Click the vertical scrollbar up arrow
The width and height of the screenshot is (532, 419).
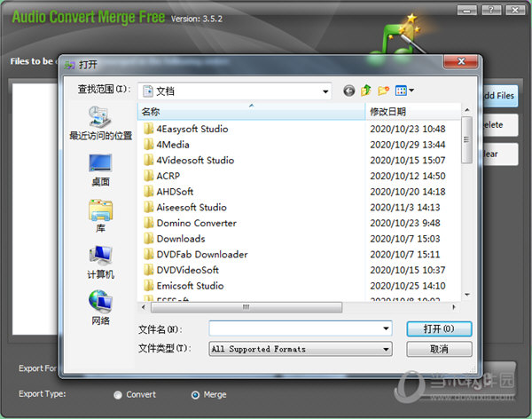coord(467,110)
